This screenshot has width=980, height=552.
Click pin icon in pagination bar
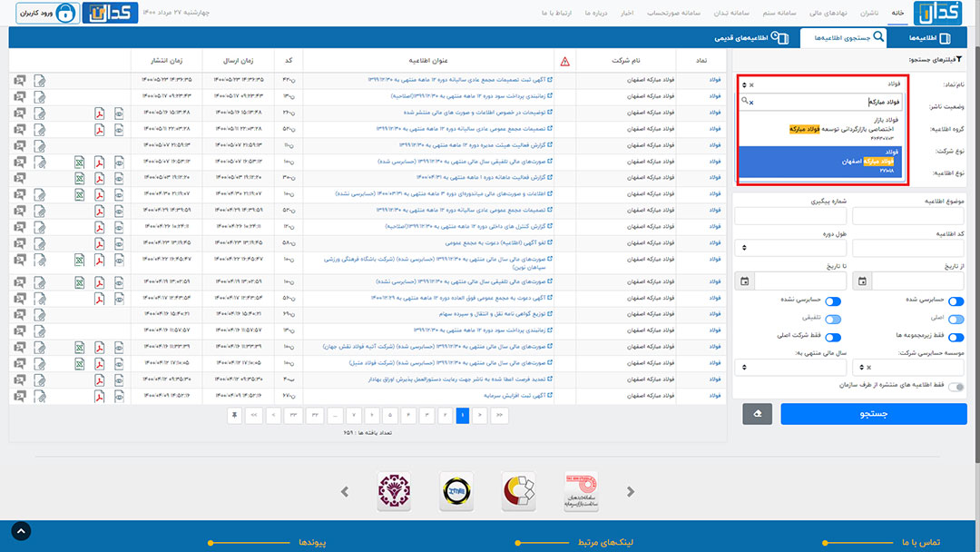coord(234,415)
